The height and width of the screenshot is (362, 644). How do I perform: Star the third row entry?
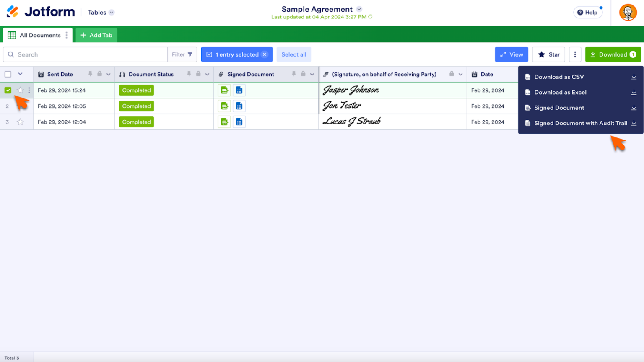pyautogui.click(x=19, y=122)
